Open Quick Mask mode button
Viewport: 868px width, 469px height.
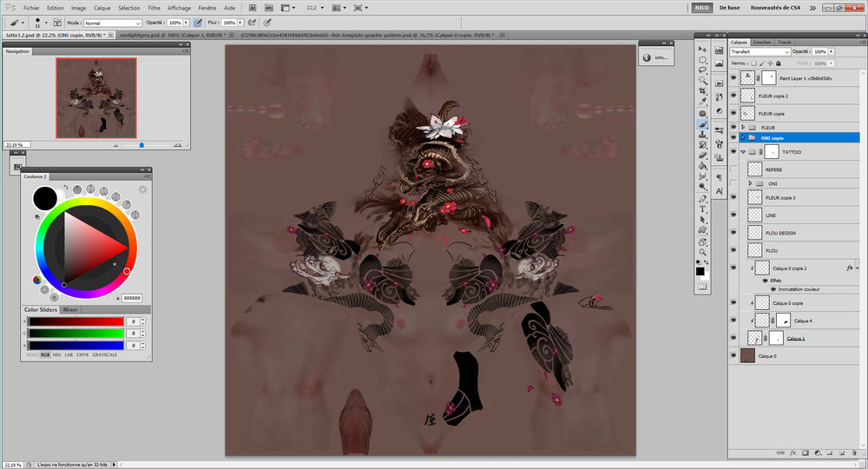coord(702,287)
